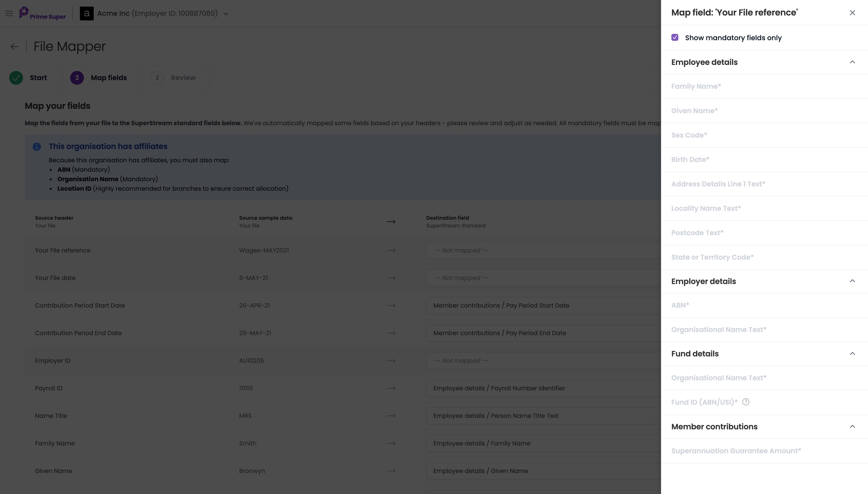Click the step 2 Map fields circle
Image resolution: width=868 pixels, height=494 pixels.
click(x=77, y=78)
